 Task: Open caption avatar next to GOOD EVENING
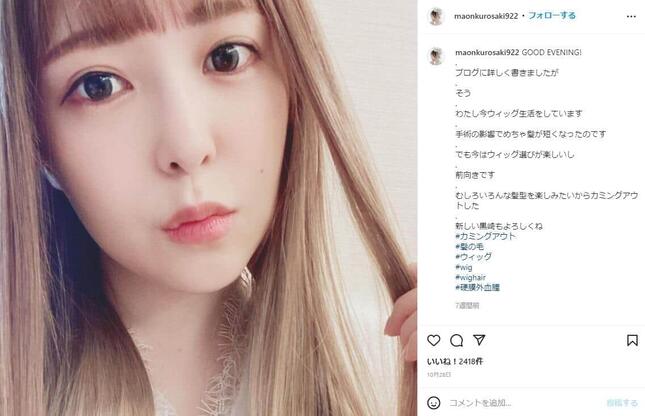(x=436, y=56)
